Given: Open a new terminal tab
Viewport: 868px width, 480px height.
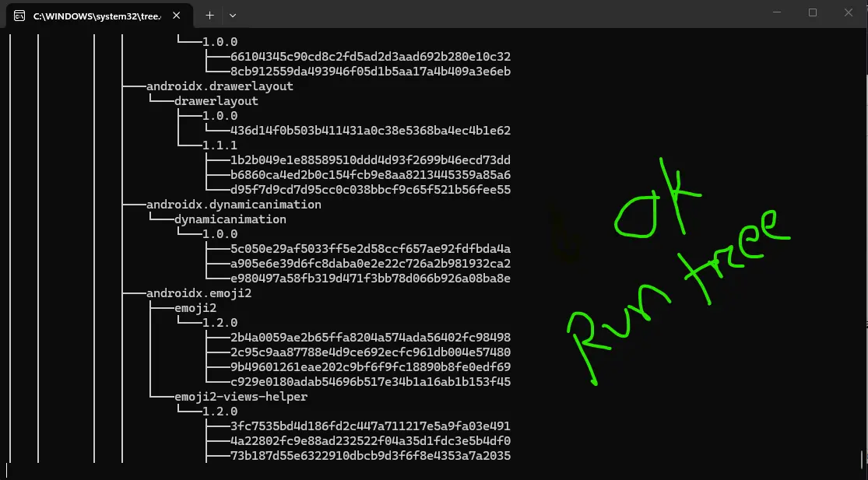Looking at the screenshot, I should click(x=210, y=16).
